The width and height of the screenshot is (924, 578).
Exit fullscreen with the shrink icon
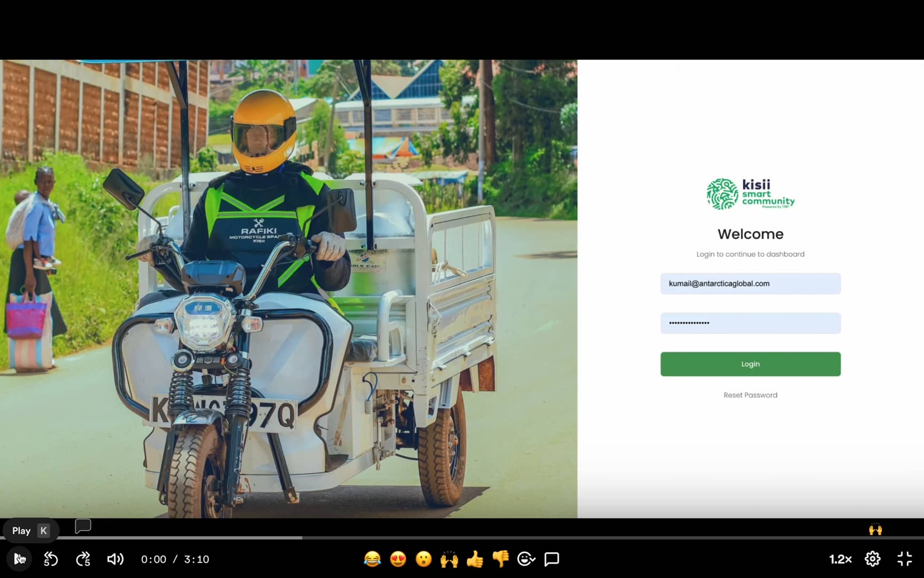[x=905, y=559]
